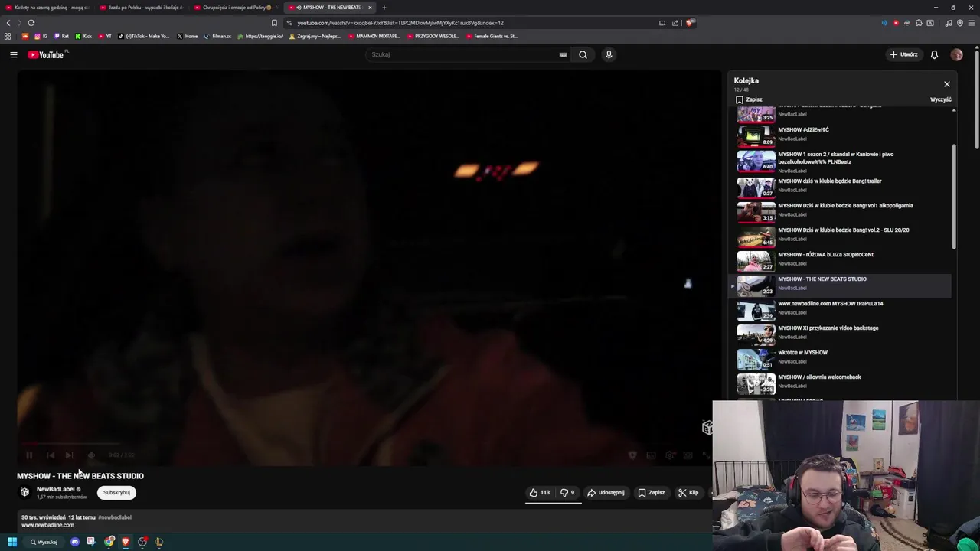Open YouTube notifications bell
Screen dimensions: 980x551
[x=934, y=54]
